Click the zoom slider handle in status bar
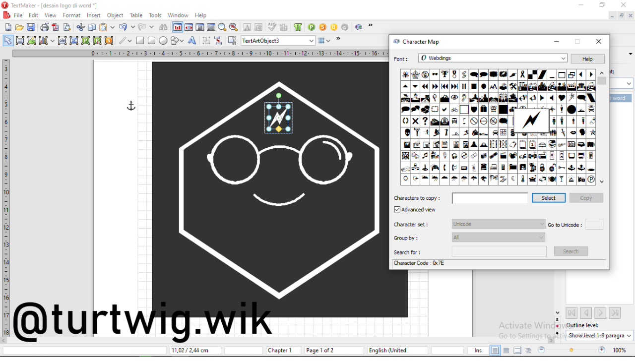 [571, 350]
